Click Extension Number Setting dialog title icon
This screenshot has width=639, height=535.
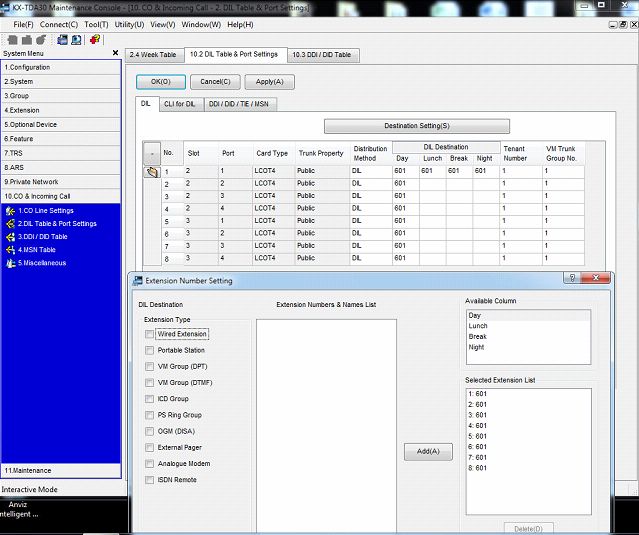(x=138, y=280)
